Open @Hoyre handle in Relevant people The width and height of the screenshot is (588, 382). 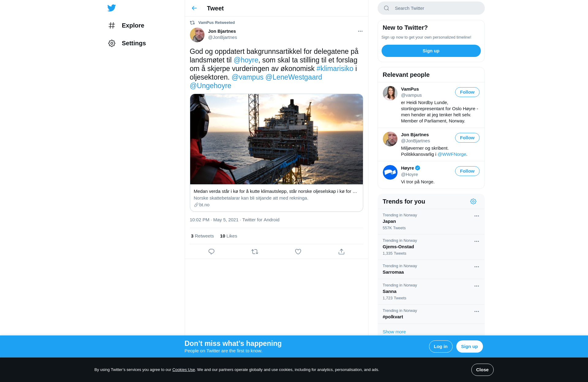coord(409,174)
